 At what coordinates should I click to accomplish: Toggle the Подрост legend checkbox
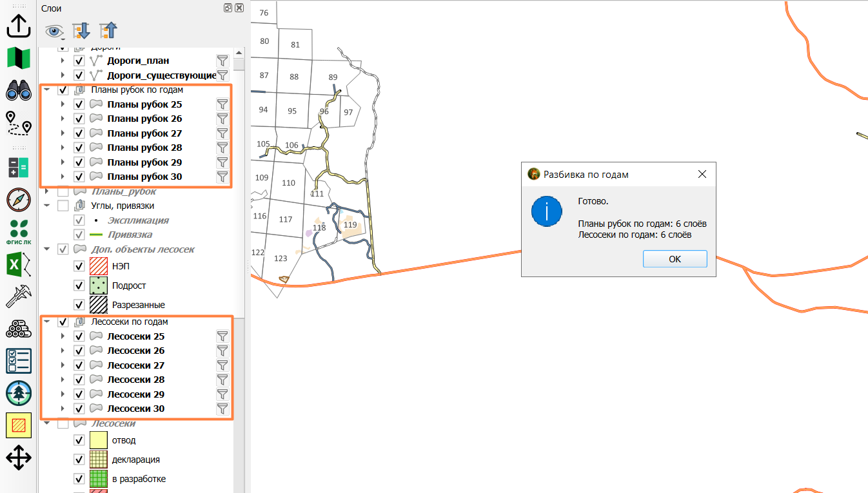click(79, 285)
